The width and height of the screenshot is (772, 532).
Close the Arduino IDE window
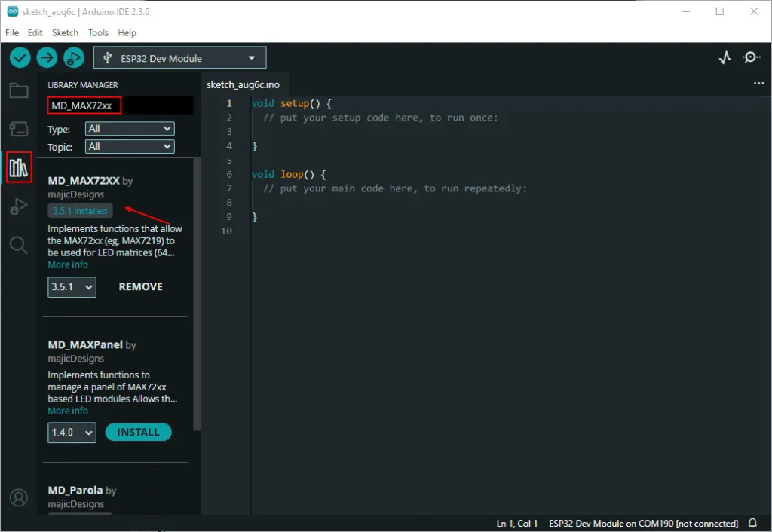754,11
